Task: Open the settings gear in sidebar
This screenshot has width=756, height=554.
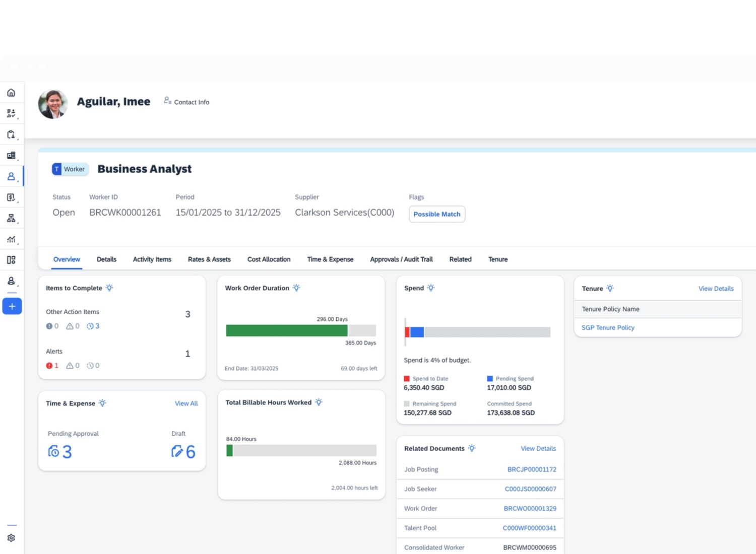Action: tap(11, 538)
